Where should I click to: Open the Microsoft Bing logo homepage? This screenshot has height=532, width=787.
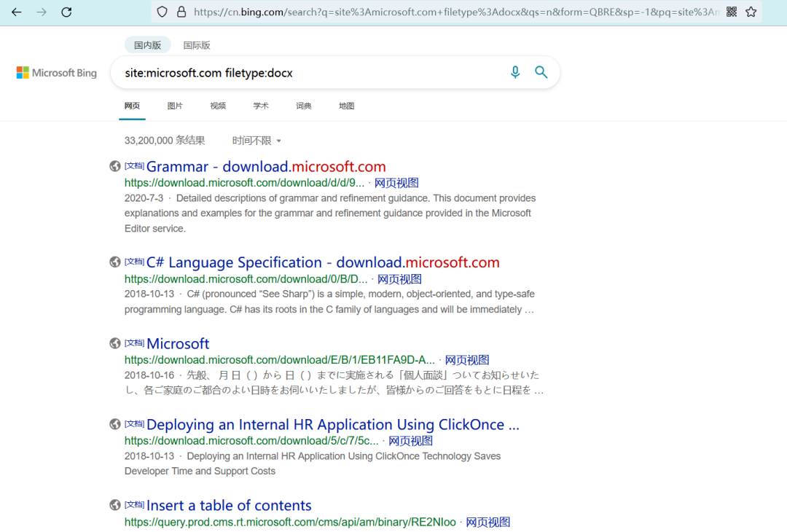[57, 73]
